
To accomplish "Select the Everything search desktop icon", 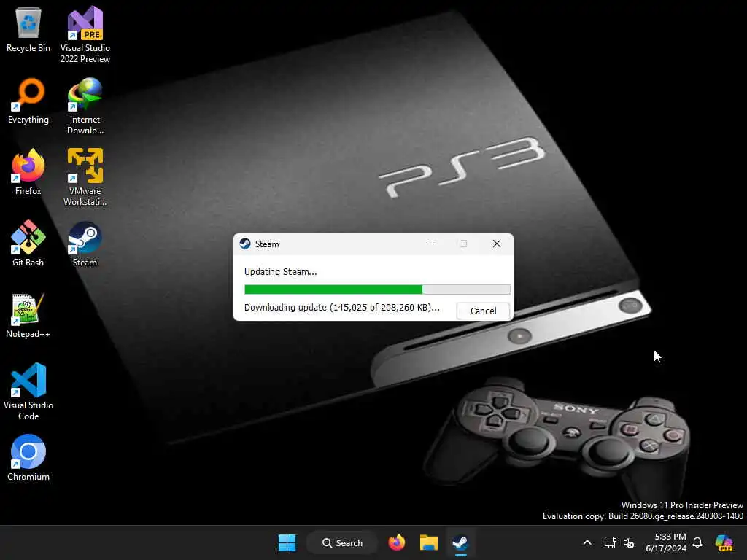I will (28, 101).
